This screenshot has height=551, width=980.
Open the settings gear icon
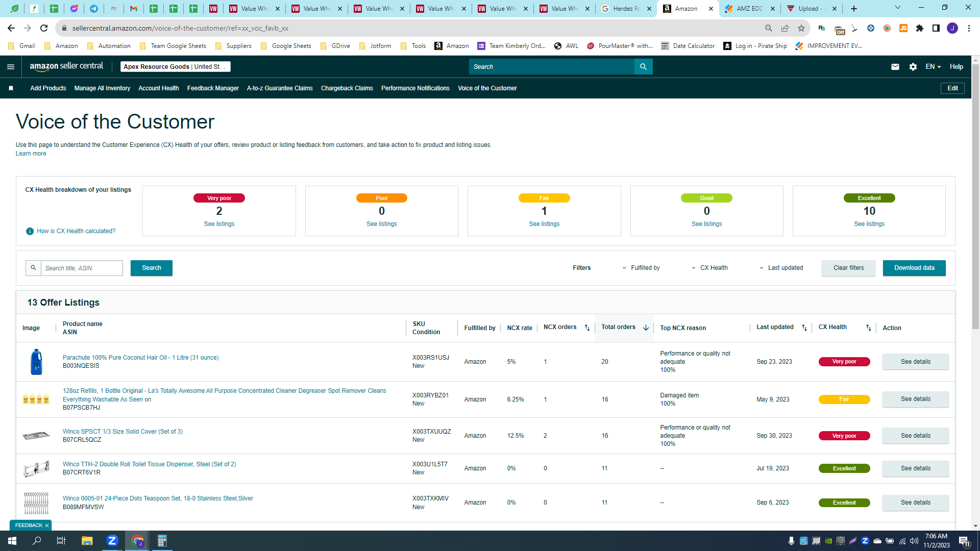point(913,67)
